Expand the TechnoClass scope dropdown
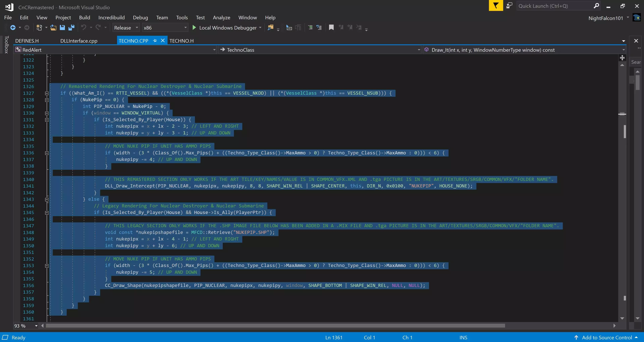This screenshot has height=342, width=644. [419, 50]
